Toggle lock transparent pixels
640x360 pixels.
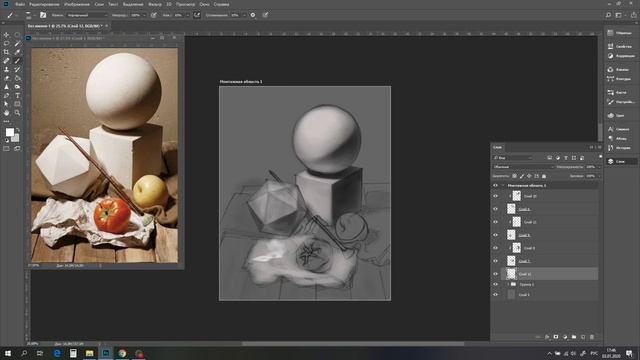(514, 176)
